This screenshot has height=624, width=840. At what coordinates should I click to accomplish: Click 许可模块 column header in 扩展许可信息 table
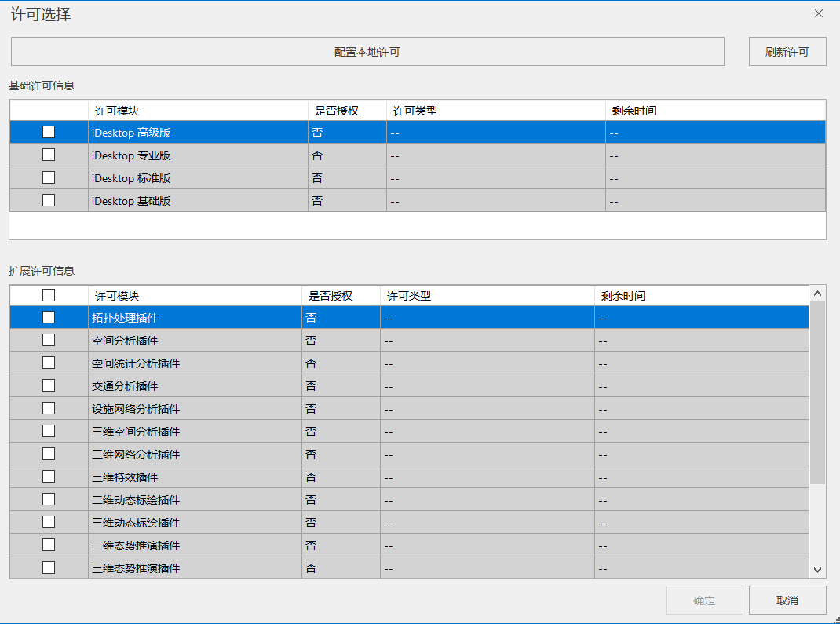195,296
